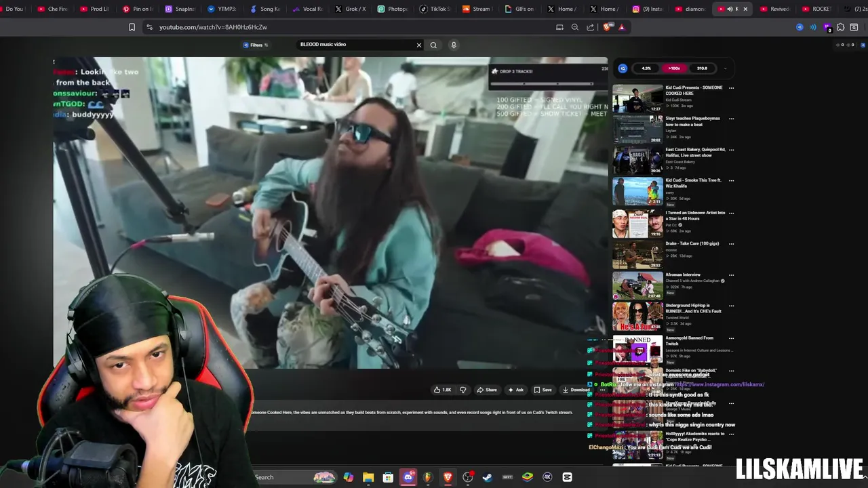The width and height of the screenshot is (868, 488).
Task: Like the video with thumbs up
Action: (x=442, y=390)
